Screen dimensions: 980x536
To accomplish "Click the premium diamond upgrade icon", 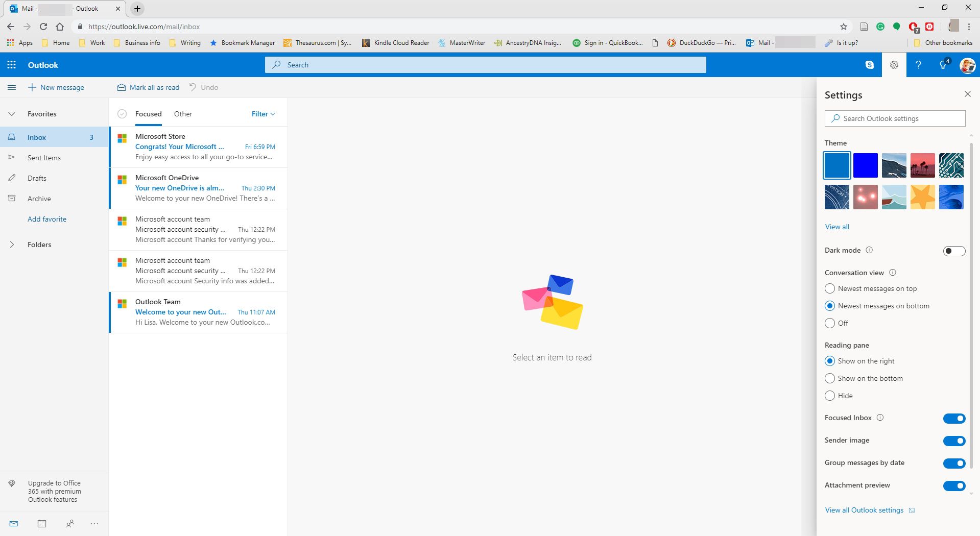I will (x=12, y=483).
